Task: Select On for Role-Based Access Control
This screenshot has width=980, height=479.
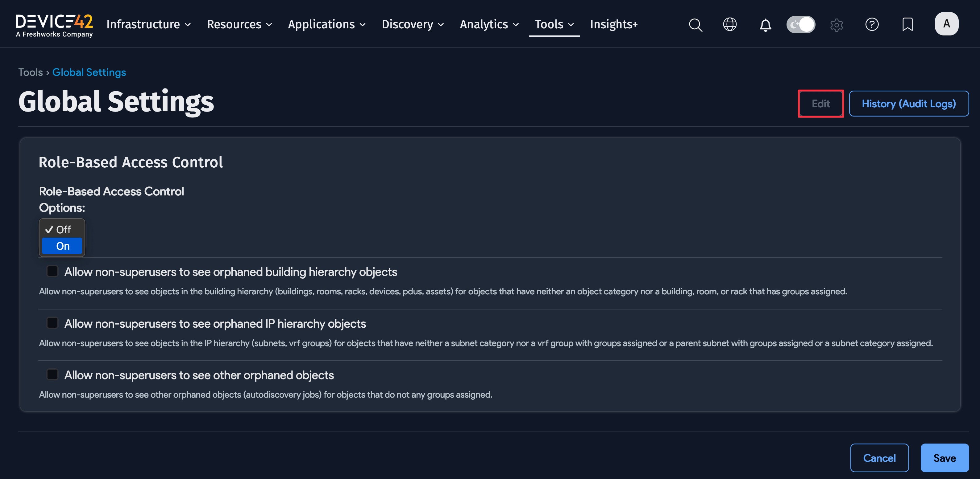Action: [62, 246]
